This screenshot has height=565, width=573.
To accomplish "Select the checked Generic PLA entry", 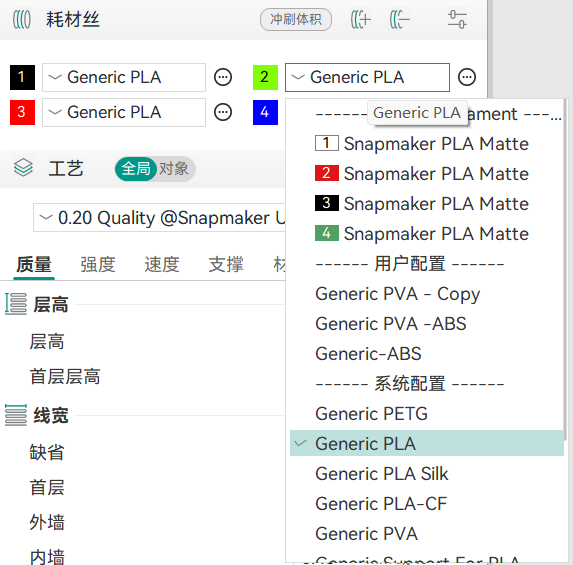I will click(x=426, y=443).
